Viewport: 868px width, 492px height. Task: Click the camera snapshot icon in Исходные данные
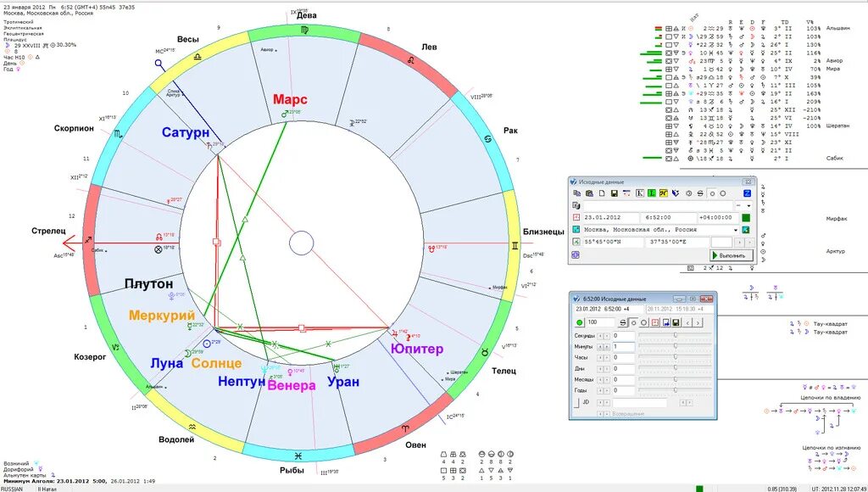(x=590, y=193)
